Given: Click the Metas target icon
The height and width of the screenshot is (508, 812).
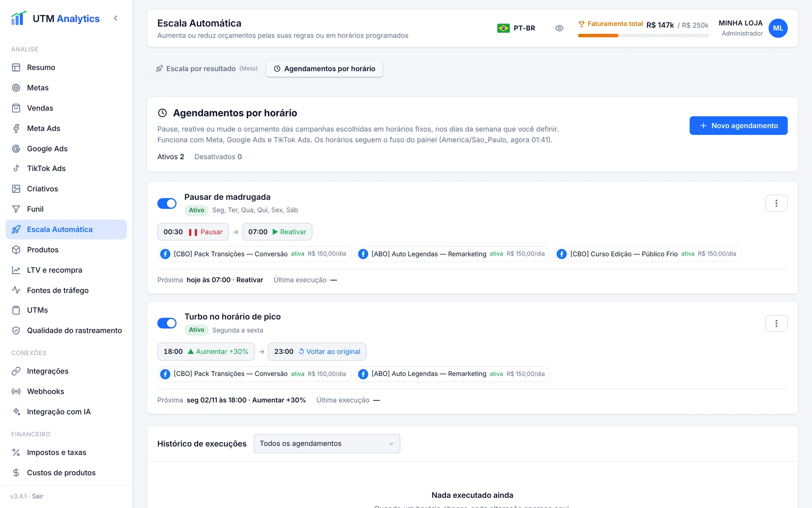Looking at the screenshot, I should coord(16,88).
